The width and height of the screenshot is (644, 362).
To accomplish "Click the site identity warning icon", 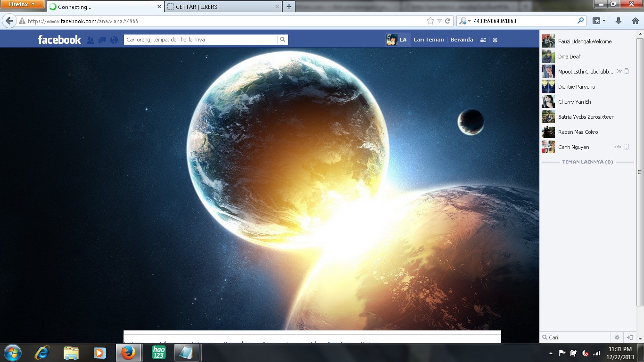I will (22, 21).
